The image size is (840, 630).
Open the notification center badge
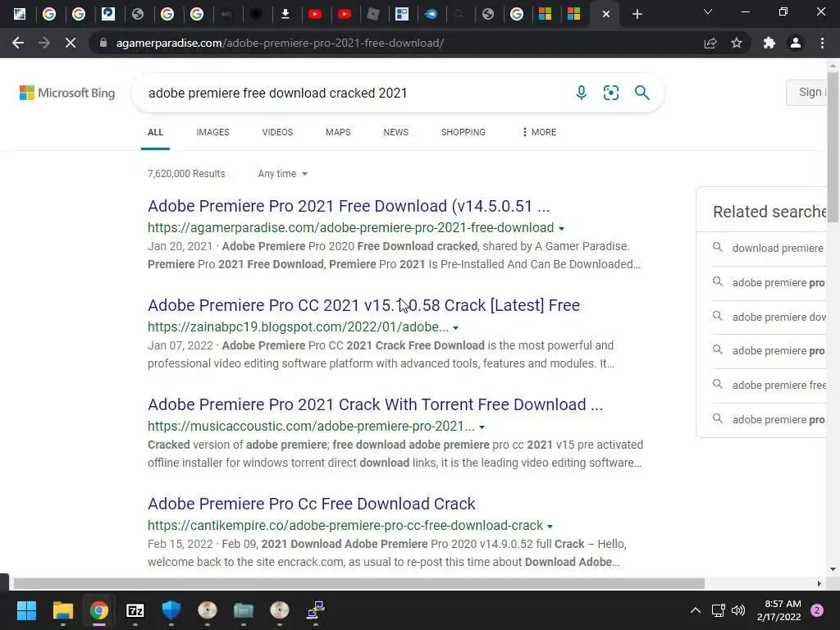817,610
